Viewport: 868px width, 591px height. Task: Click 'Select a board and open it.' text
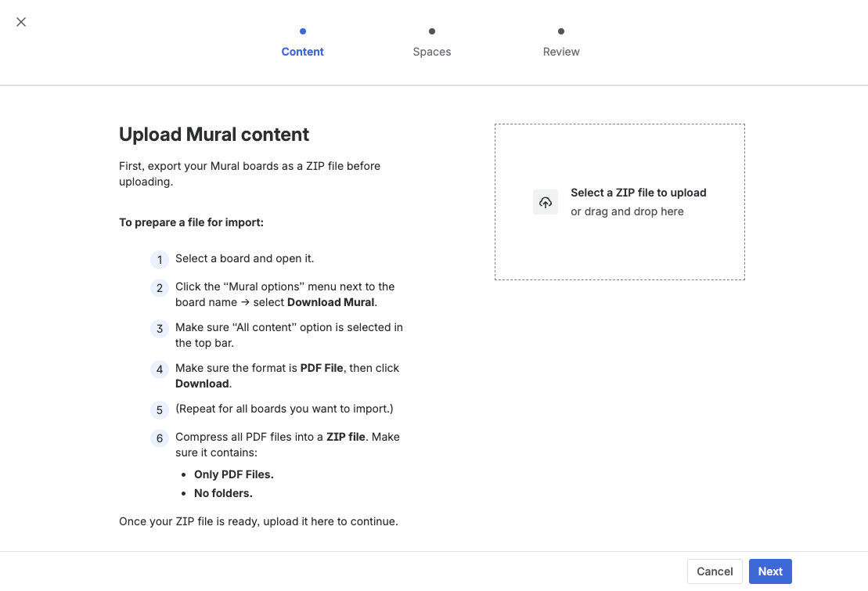(x=245, y=258)
